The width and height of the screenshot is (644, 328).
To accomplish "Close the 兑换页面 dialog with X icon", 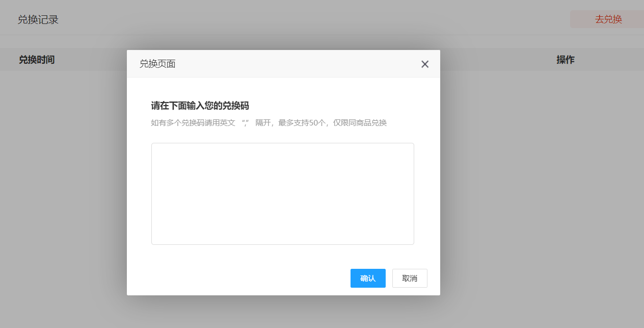I will click(425, 64).
